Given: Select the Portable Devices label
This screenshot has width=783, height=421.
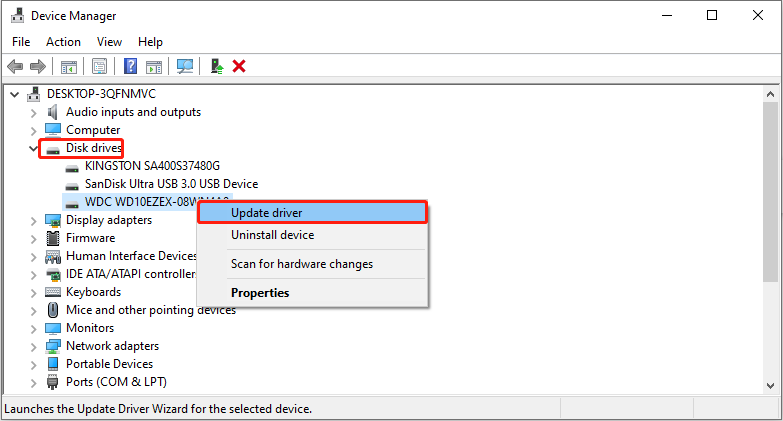Looking at the screenshot, I should click(109, 364).
